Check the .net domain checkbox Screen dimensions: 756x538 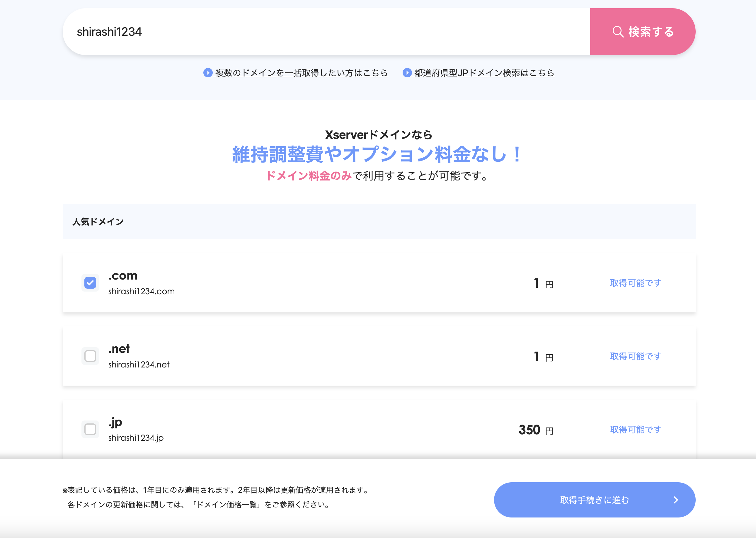pos(90,356)
